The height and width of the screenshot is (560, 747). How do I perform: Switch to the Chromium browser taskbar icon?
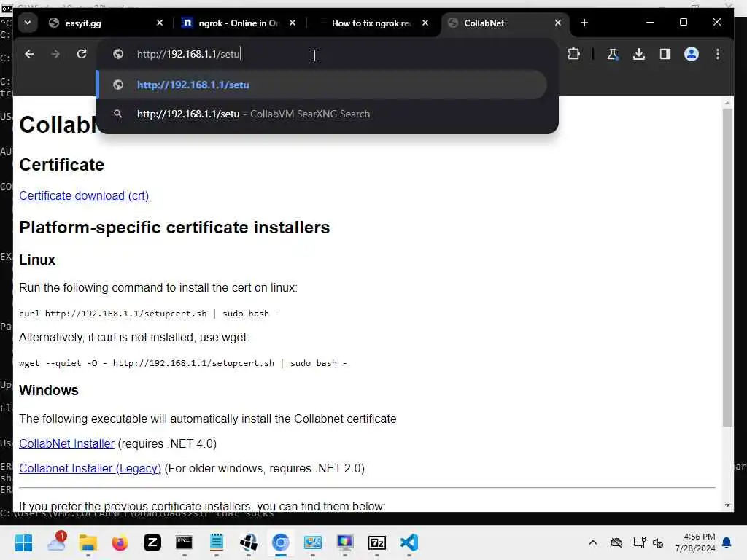281,542
